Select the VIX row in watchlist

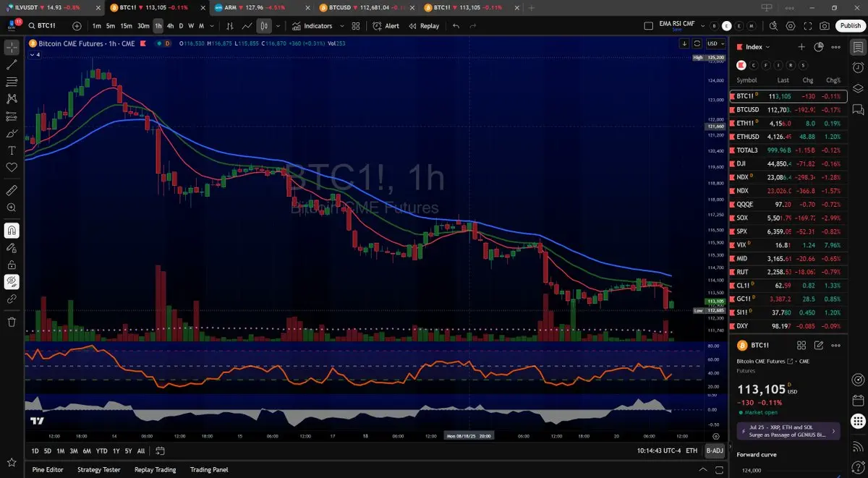789,245
